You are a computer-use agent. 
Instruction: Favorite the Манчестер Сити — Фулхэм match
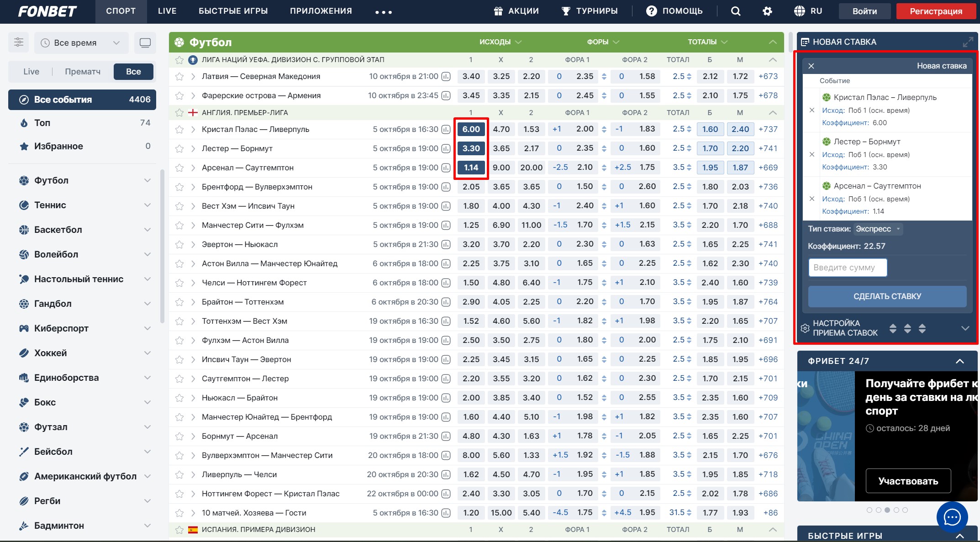click(179, 226)
